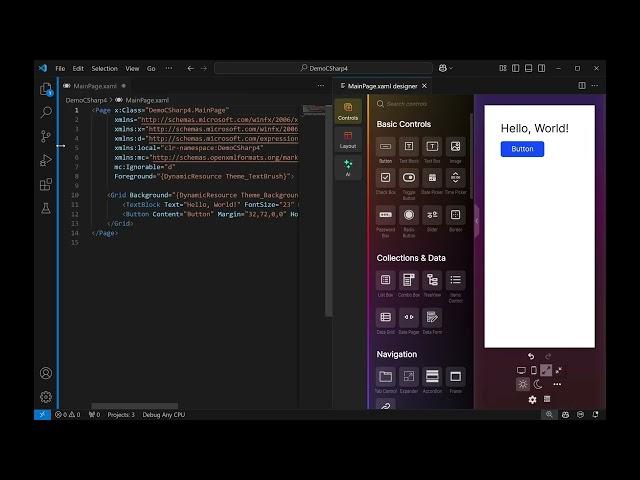Choose the Time Picker control icon
The width and height of the screenshot is (640, 480).
coord(456,178)
